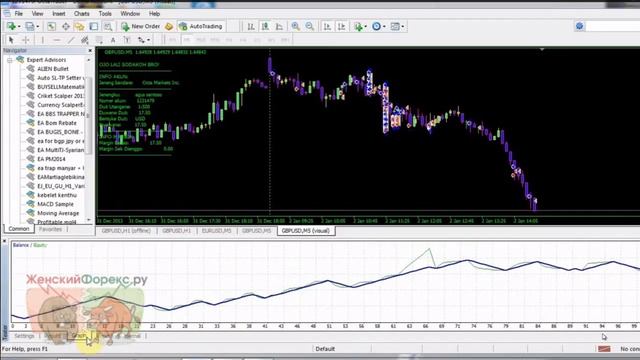This screenshot has width=640, height=360.
Task: Draw a horizontal line tool
Action: pyautogui.click(x=57, y=40)
